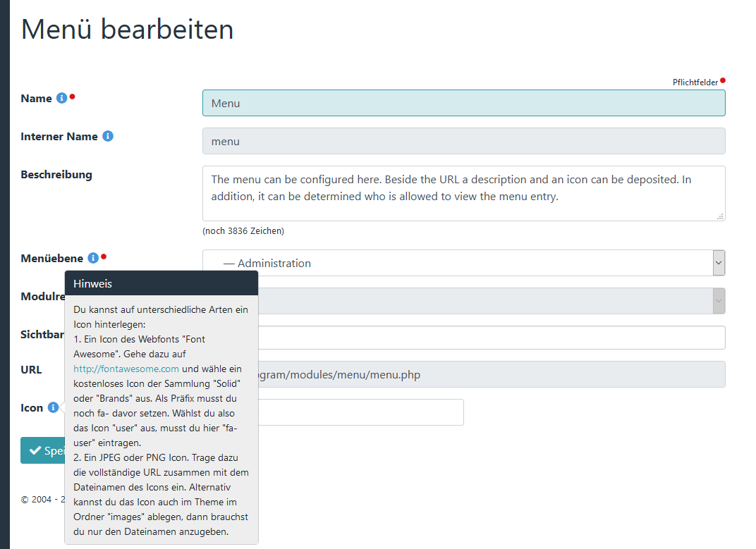The image size is (756, 549).
Task: Click inside the Beschreibung text area
Action: coord(464,193)
